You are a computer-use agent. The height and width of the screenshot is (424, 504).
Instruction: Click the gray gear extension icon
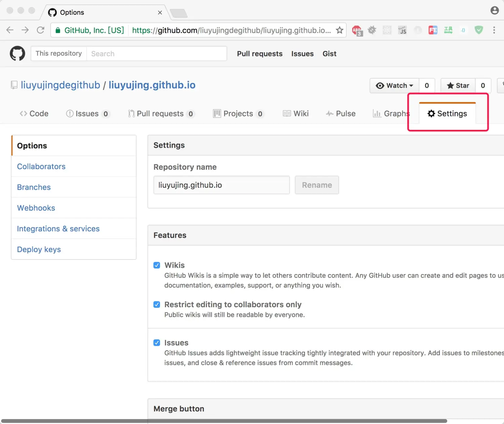pos(372,30)
